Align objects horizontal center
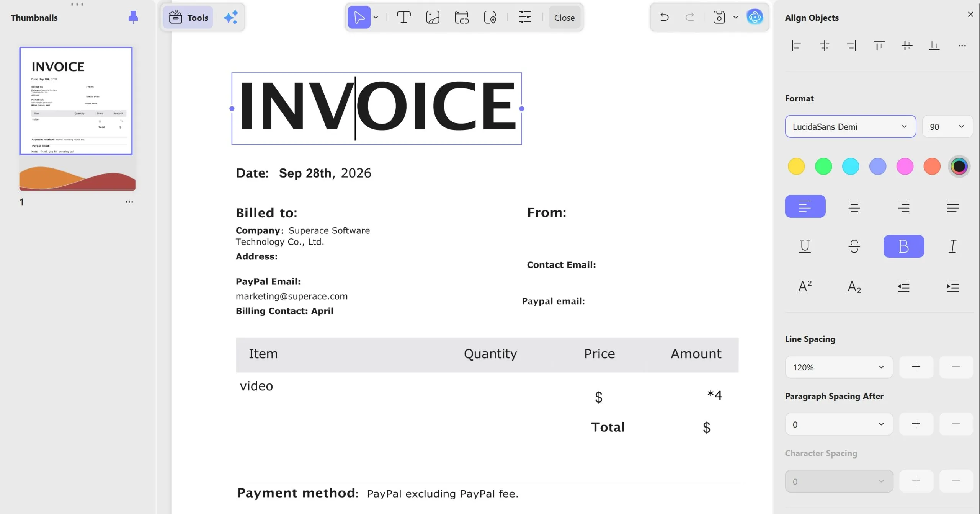The width and height of the screenshot is (980, 514). pyautogui.click(x=824, y=46)
